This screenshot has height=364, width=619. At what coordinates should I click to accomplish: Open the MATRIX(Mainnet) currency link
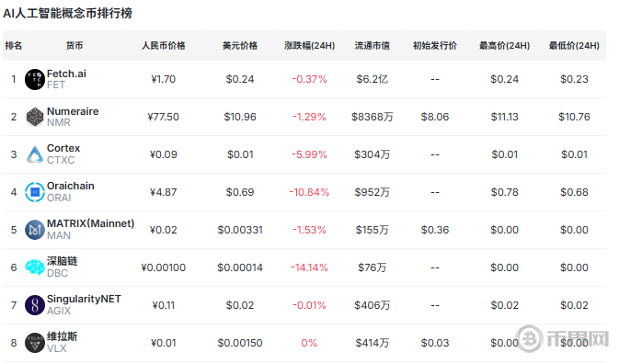click(90, 223)
